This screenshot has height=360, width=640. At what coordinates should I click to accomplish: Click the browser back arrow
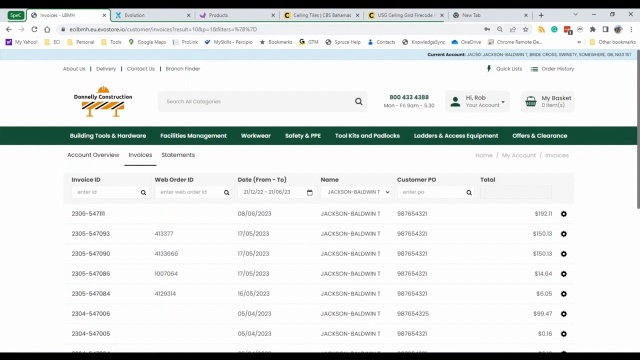pyautogui.click(x=9, y=29)
